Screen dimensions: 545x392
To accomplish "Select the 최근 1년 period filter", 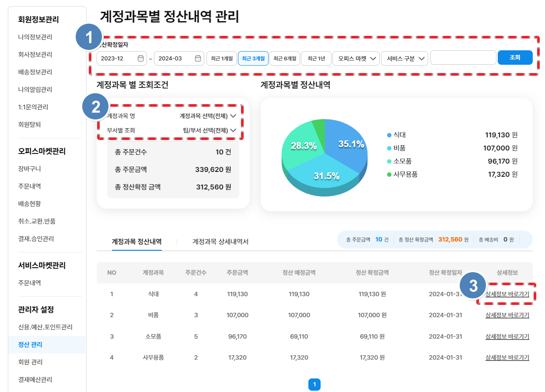I will (316, 58).
